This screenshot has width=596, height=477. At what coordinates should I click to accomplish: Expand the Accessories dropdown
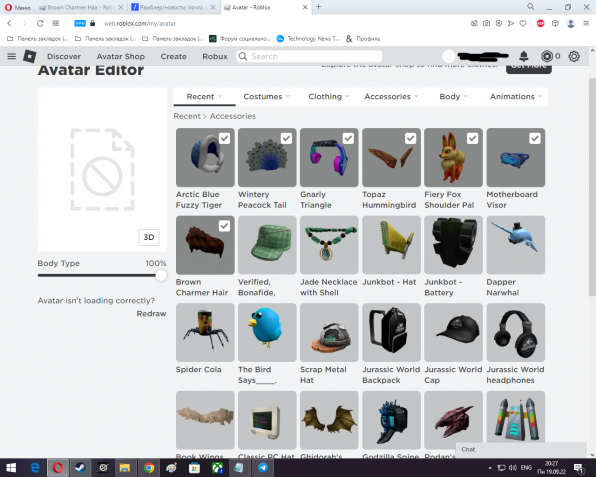pos(391,97)
